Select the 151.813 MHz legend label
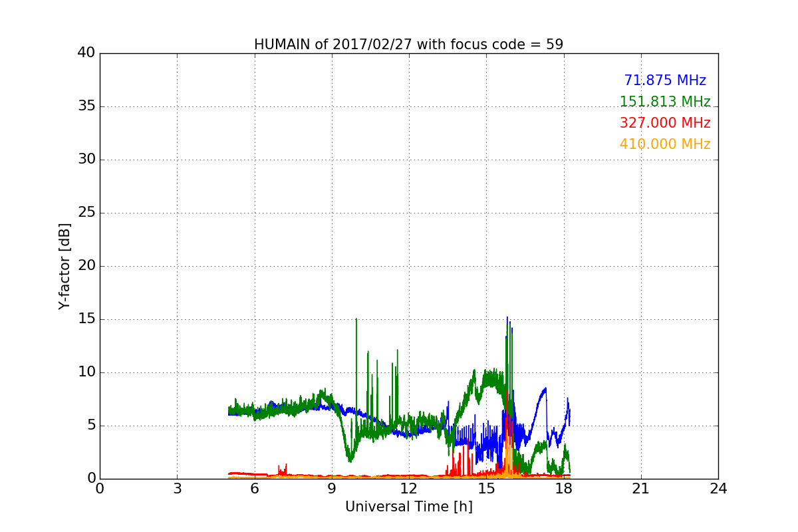The image size is (798, 532). 665,102
